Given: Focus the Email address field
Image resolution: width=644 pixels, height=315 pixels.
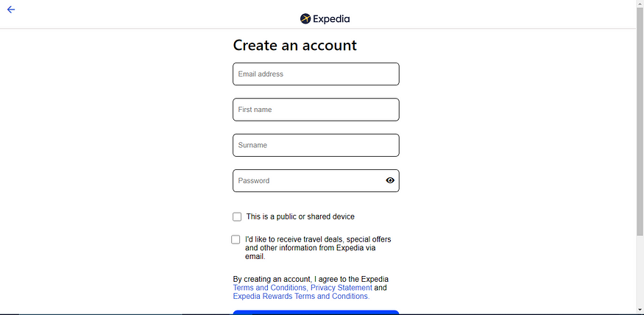Looking at the screenshot, I should (316, 74).
